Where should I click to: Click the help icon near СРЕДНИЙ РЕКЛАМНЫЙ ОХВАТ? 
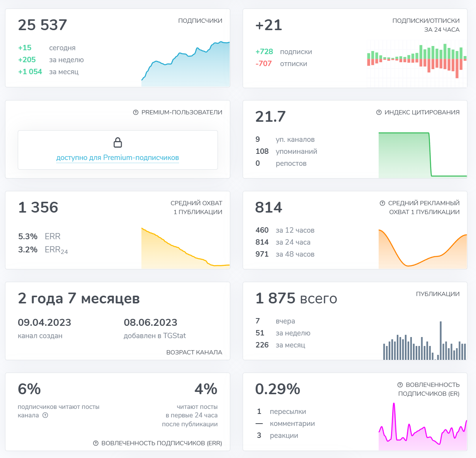382,203
